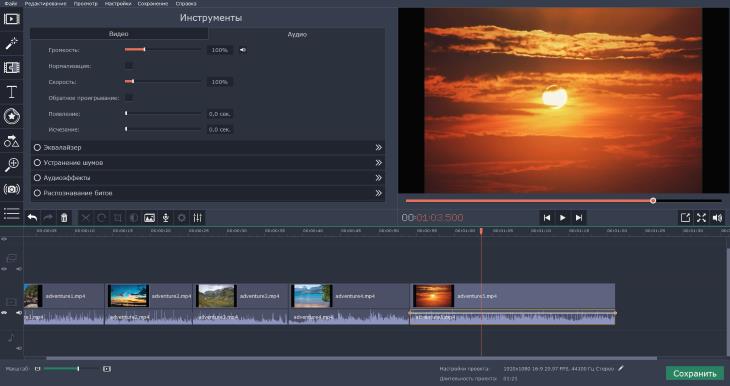This screenshot has height=386, width=730.
Task: Expand the Устранение шумов section arrows
Action: point(379,163)
